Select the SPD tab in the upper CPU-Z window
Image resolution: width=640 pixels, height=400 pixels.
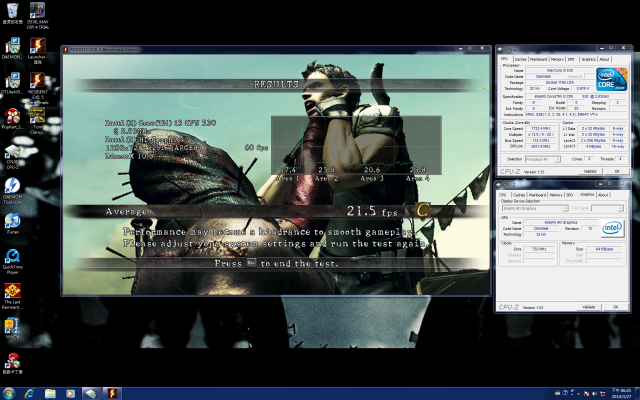[x=571, y=59]
